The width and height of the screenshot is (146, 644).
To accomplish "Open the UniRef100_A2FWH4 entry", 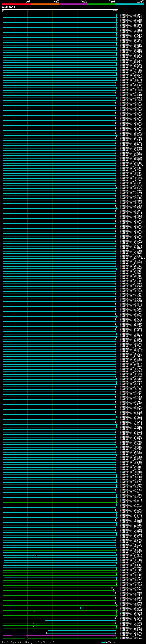I will pos(131,593).
